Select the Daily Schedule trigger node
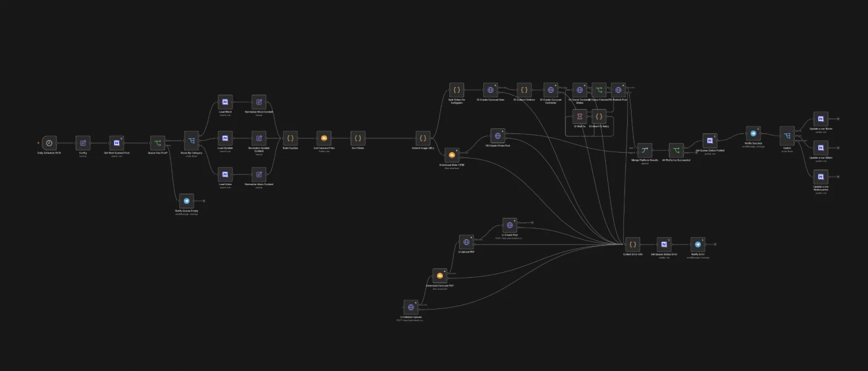 click(x=49, y=143)
